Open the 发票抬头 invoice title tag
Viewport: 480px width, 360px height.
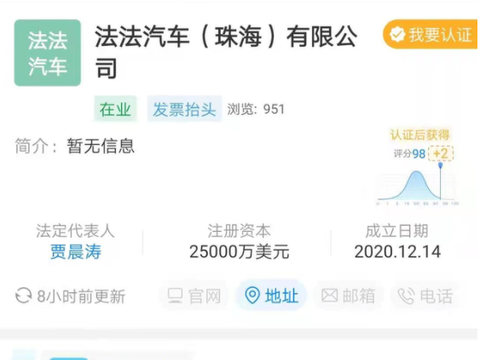click(x=184, y=109)
